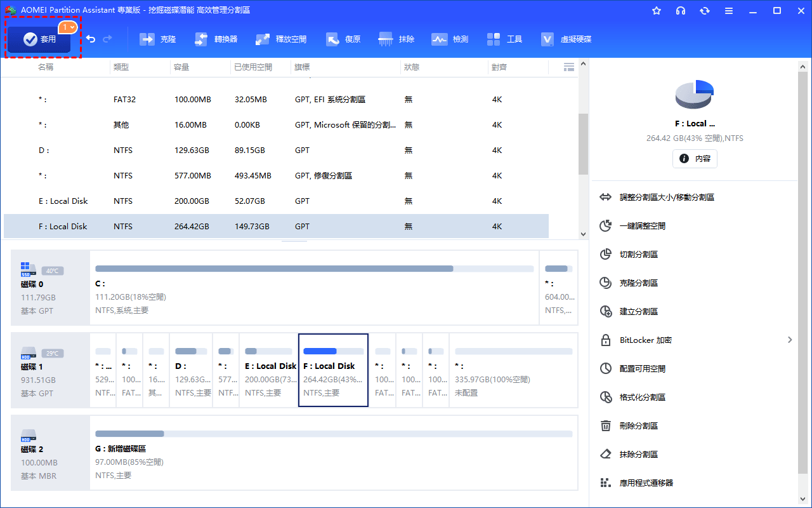This screenshot has width=812, height=508.
Task: Open the 克隆 (Clone) tool
Action: [158, 39]
